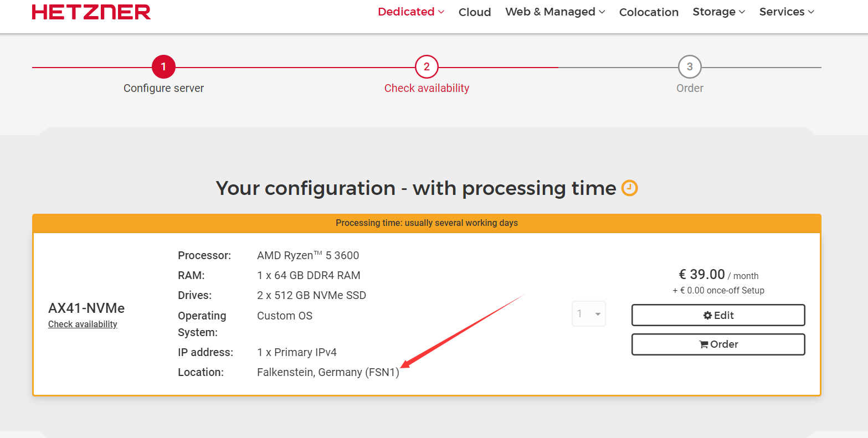This screenshot has width=868, height=438.
Task: Click the Order step label
Action: tap(690, 88)
